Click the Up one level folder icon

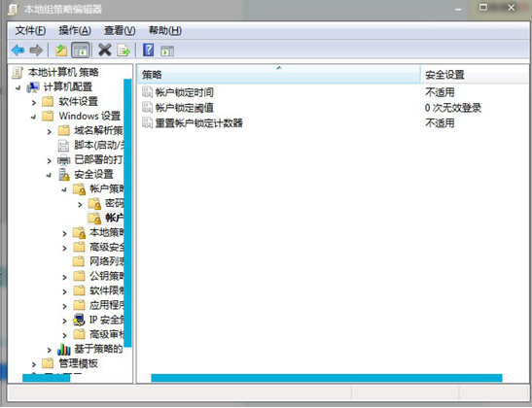tap(61, 51)
